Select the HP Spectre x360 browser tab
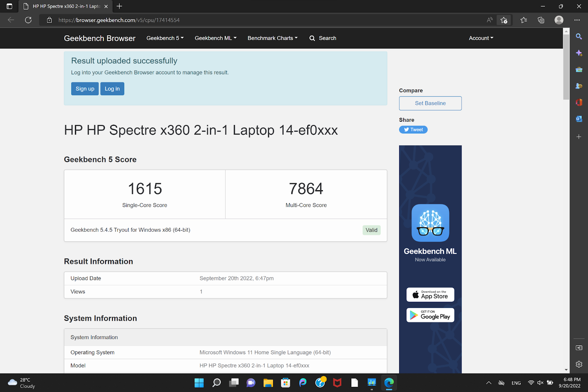The height and width of the screenshot is (392, 588). point(65,6)
